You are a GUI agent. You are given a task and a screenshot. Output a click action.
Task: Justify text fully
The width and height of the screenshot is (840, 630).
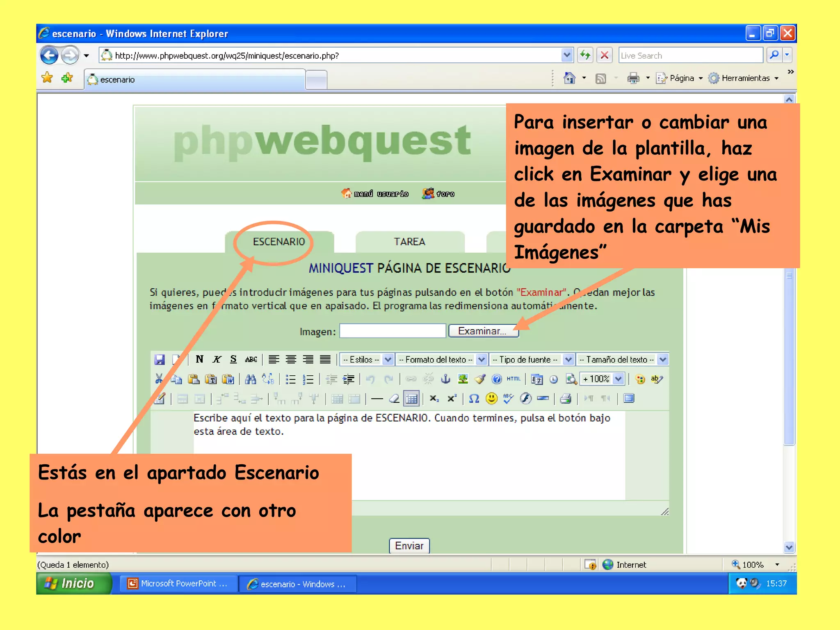click(325, 360)
